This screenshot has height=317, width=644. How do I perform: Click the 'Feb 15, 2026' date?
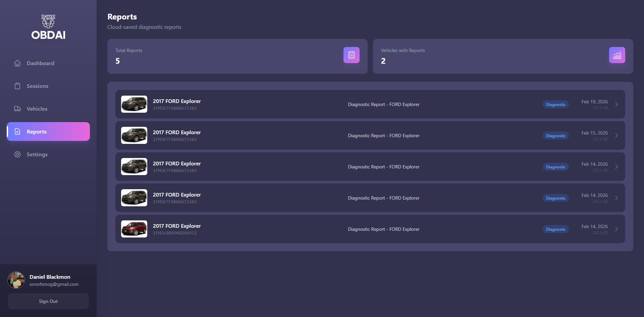click(x=595, y=133)
